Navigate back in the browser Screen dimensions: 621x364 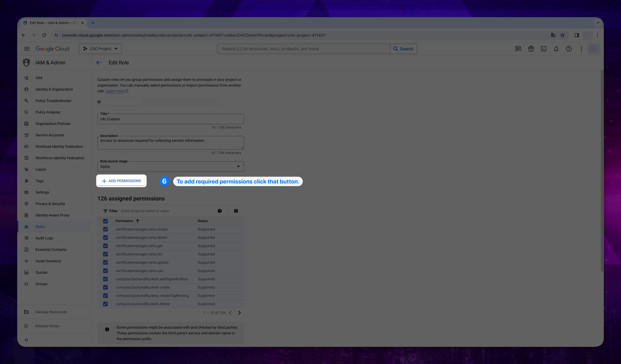[23, 35]
